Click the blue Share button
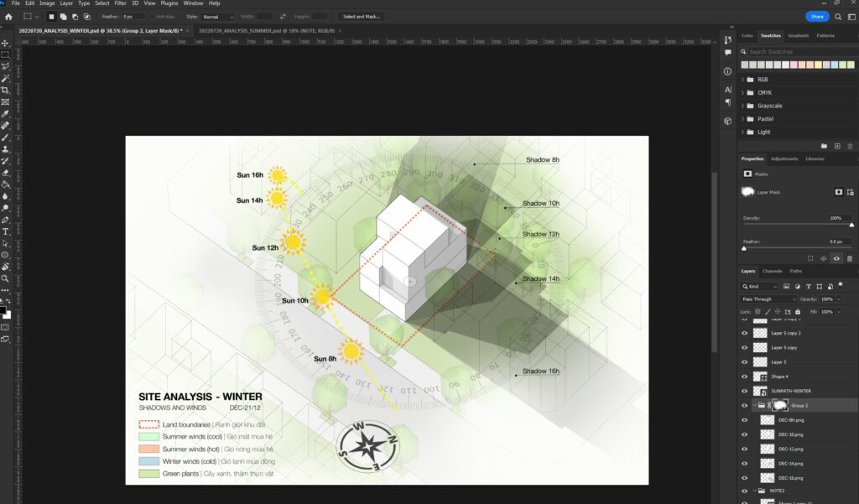 coord(816,17)
